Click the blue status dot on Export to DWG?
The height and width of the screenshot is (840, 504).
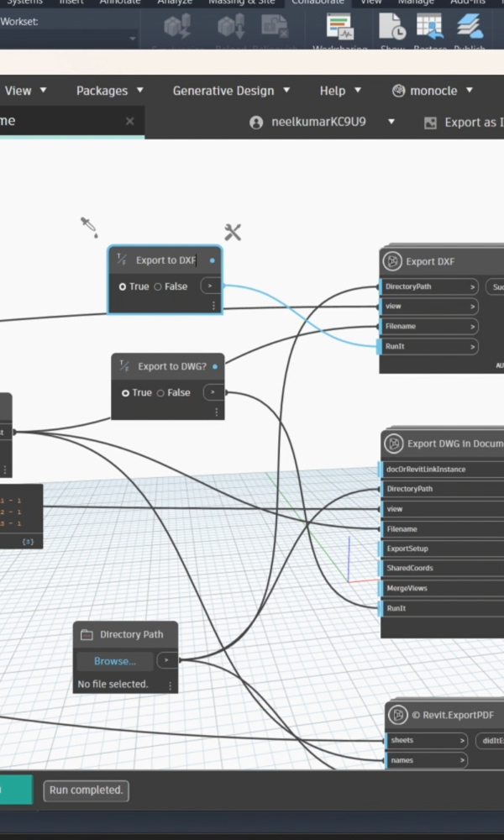215,367
